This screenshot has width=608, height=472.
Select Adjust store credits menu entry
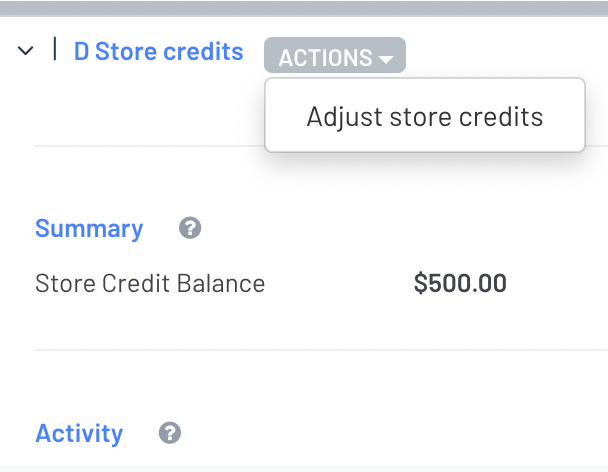[x=425, y=117]
